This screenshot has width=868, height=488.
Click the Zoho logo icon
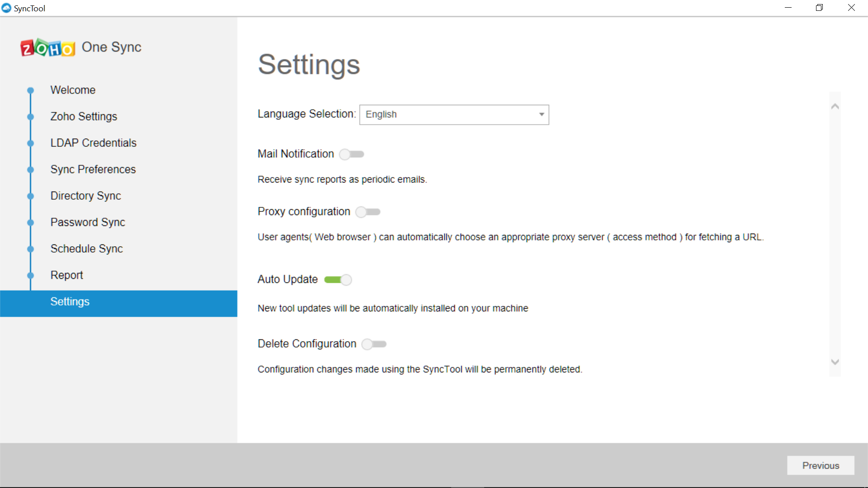pyautogui.click(x=47, y=47)
